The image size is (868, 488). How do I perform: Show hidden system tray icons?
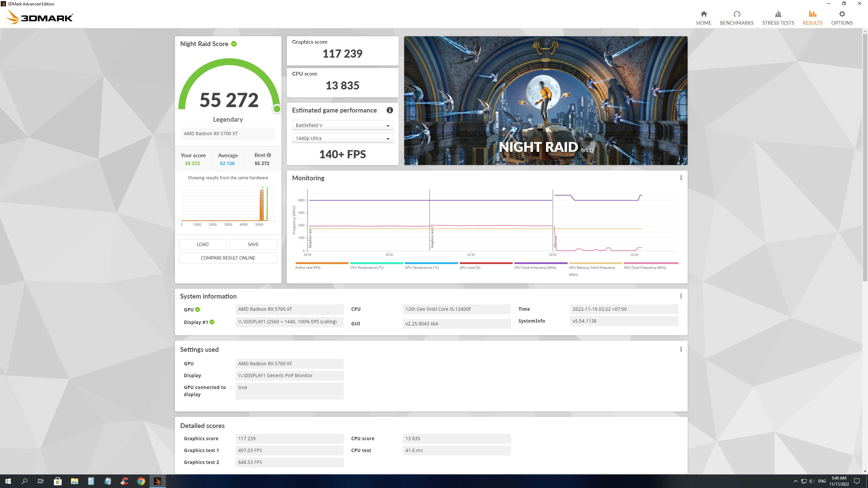795,481
